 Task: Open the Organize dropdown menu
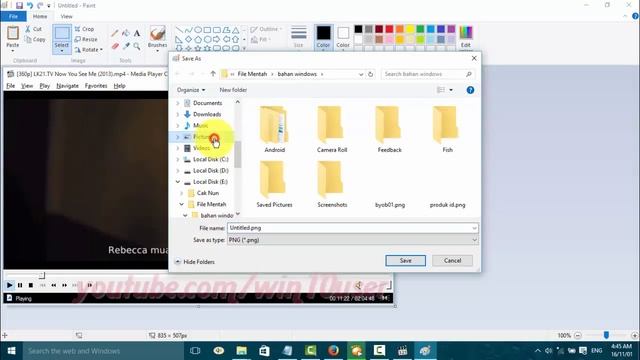click(191, 90)
